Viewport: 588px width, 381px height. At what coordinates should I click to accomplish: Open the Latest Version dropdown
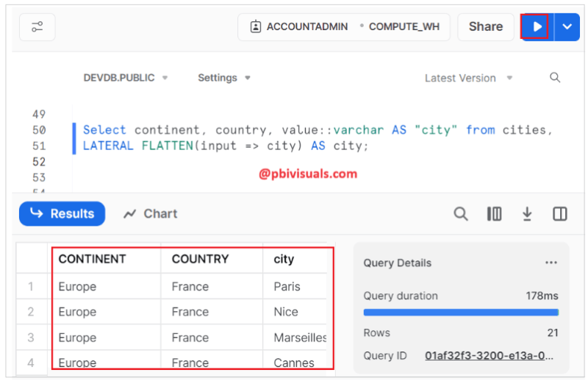point(468,78)
